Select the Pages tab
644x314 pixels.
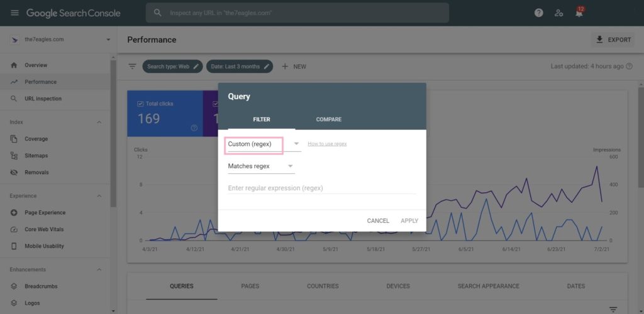[x=250, y=286]
